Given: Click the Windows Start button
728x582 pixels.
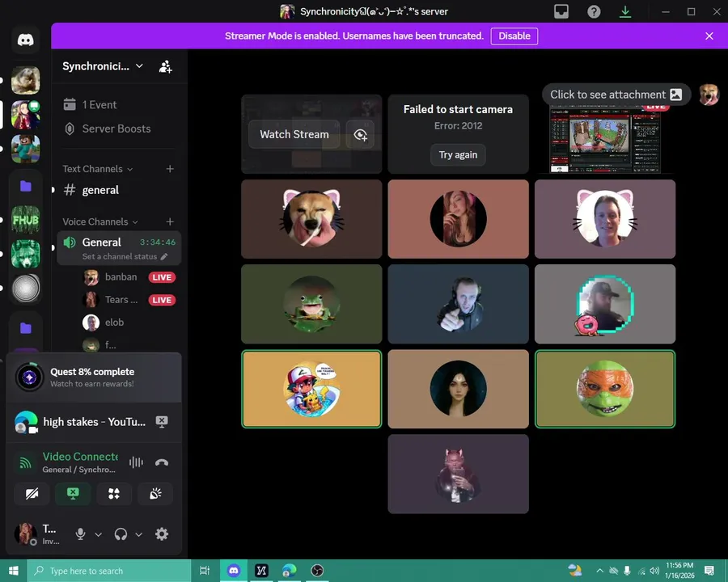Looking at the screenshot, I should [14, 571].
